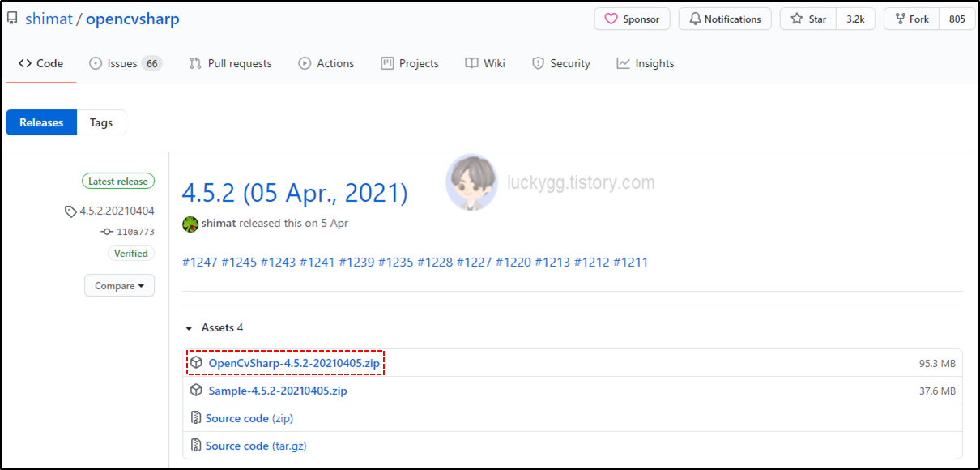
Task: Switch to the Tags tab
Action: pos(100,122)
